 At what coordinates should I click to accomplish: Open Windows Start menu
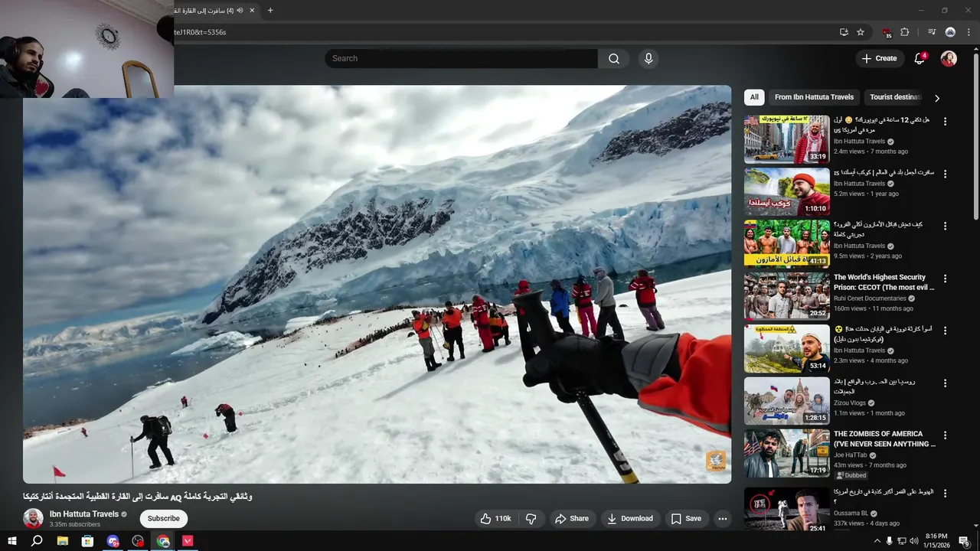12,541
